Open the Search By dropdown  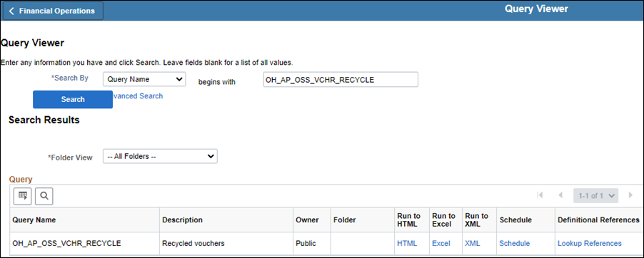[144, 79]
